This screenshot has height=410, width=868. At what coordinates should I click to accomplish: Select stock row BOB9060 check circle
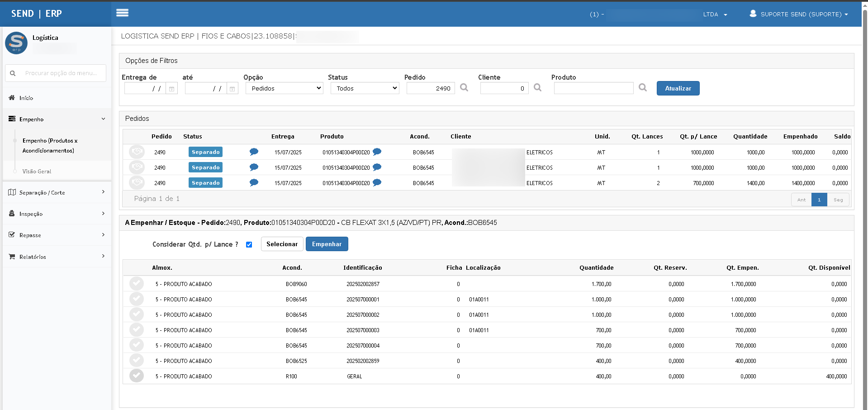(137, 284)
